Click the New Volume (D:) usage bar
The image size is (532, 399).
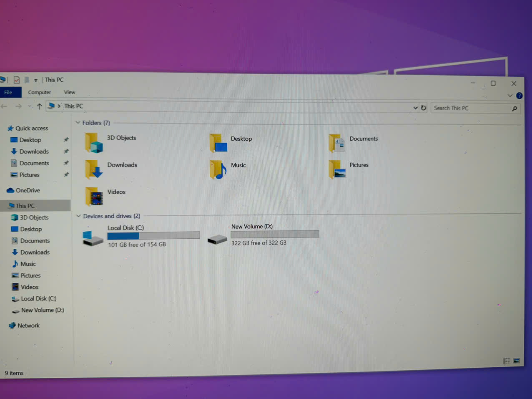(x=275, y=234)
